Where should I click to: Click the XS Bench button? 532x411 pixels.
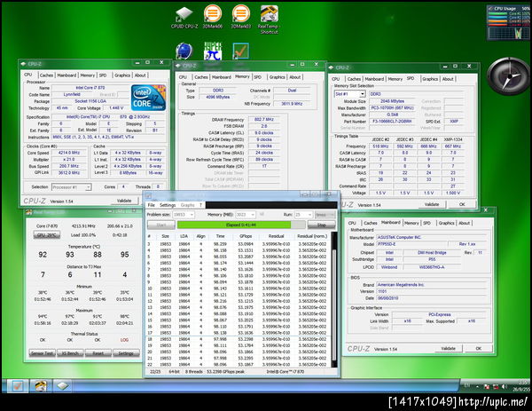pyautogui.click(x=72, y=352)
